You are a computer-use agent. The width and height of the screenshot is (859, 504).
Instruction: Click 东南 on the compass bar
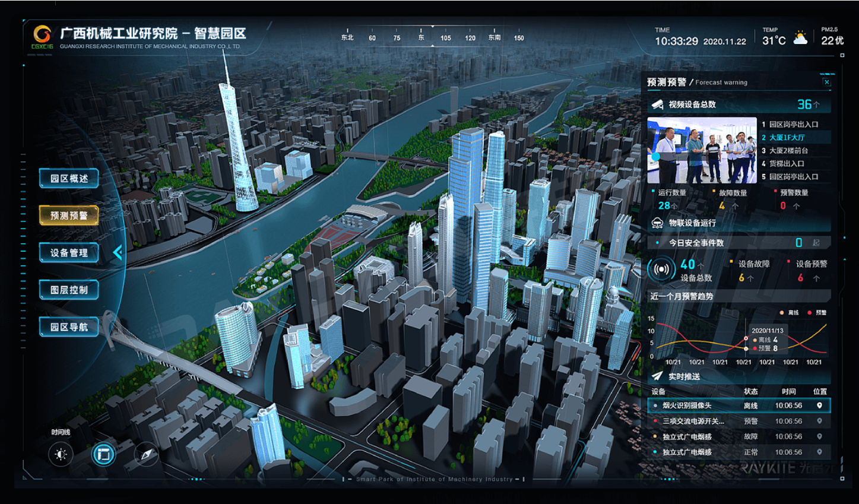[x=494, y=37]
